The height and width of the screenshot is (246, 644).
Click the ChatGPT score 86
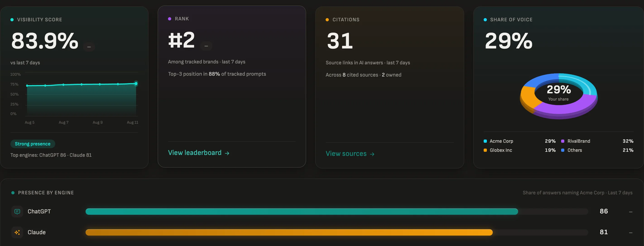[x=604, y=211]
